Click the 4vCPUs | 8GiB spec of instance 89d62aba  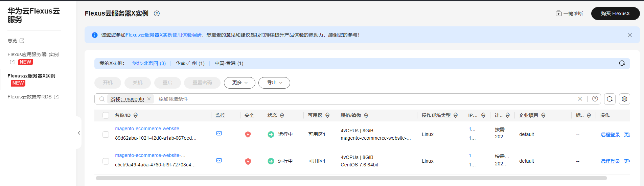(357, 131)
